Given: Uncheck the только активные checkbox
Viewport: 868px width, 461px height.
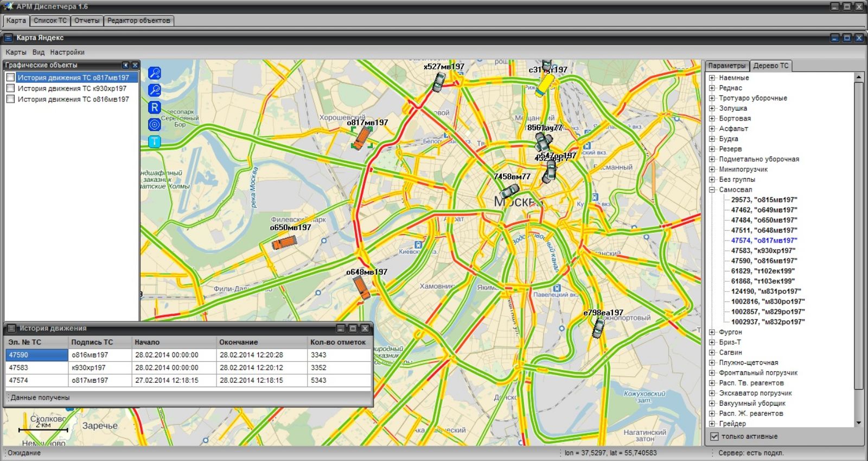Looking at the screenshot, I should click(x=714, y=437).
